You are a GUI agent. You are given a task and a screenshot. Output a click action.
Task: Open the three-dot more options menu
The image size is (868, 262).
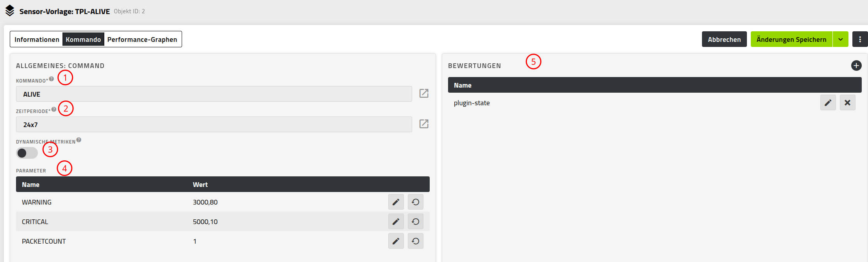coord(860,39)
